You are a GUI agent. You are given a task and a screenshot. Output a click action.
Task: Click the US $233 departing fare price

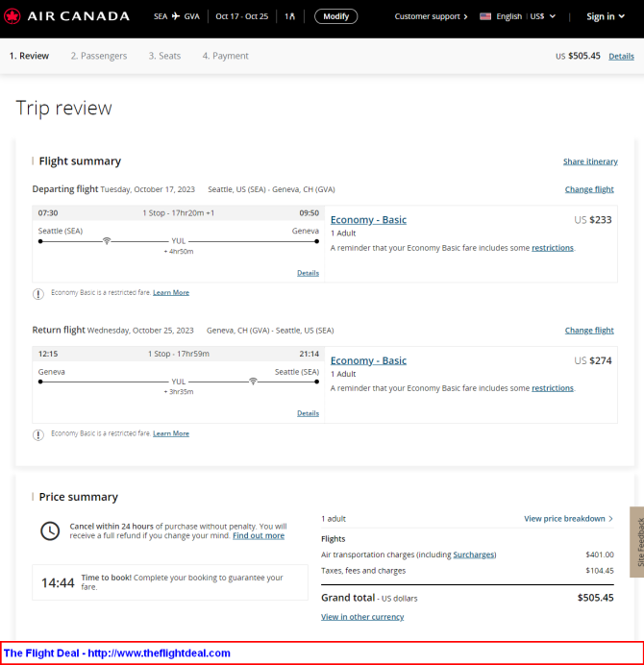coord(593,220)
